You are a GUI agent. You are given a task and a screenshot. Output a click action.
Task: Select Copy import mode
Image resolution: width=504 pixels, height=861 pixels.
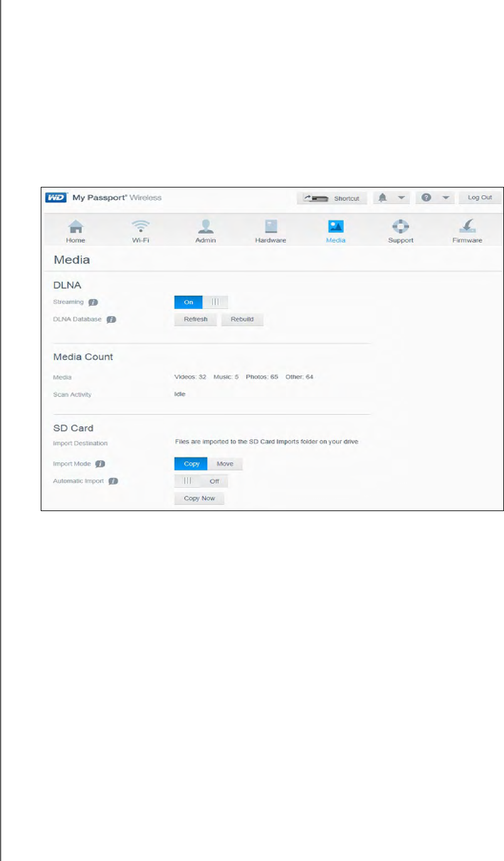(191, 464)
